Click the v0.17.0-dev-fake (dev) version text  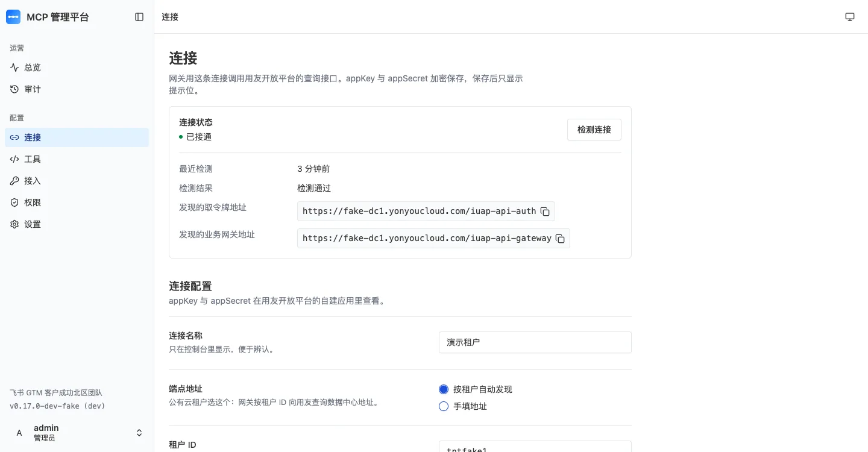(x=57, y=406)
